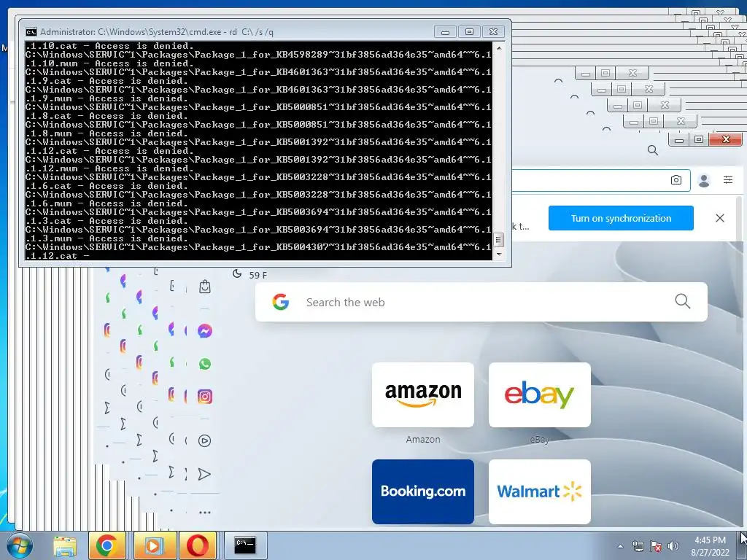Open the Walmart speed dial tile
Image resolution: width=747 pixels, height=560 pixels.
click(x=540, y=491)
